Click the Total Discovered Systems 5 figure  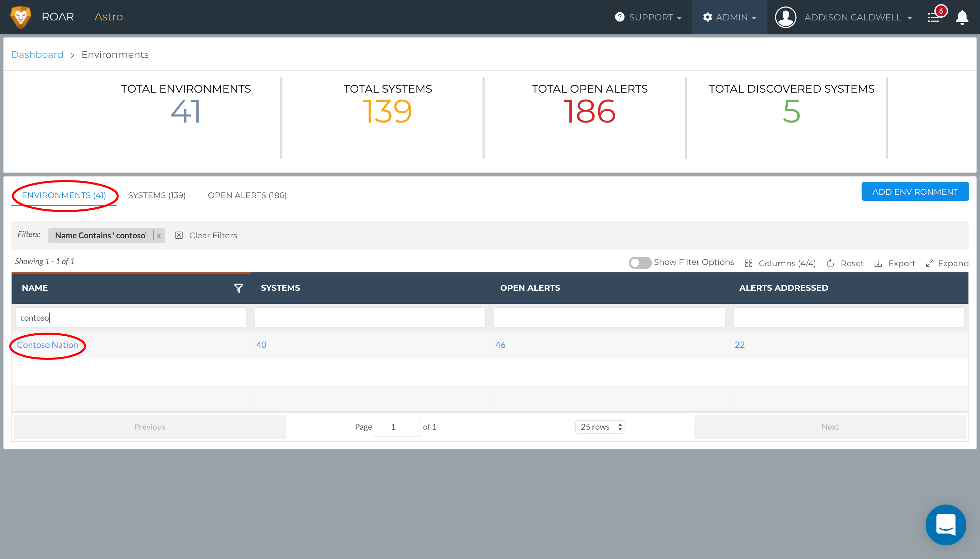point(791,112)
